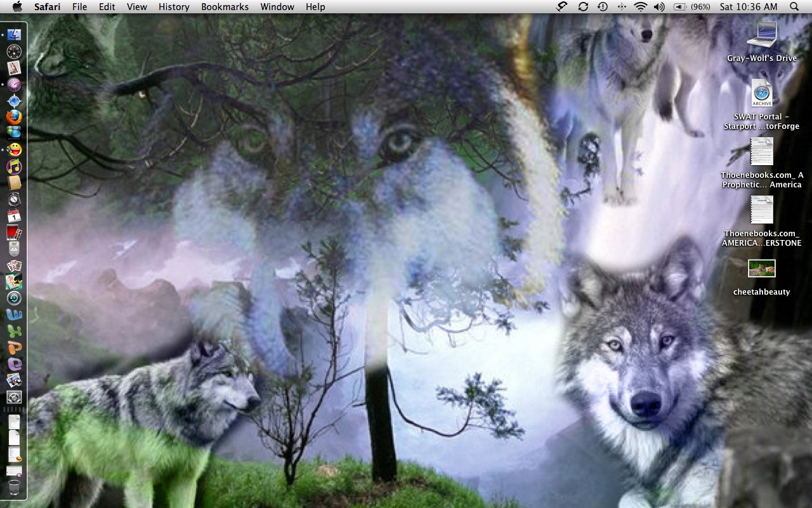Viewport: 812px width, 508px height.
Task: Open the Bookmarks menu
Action: [225, 6]
